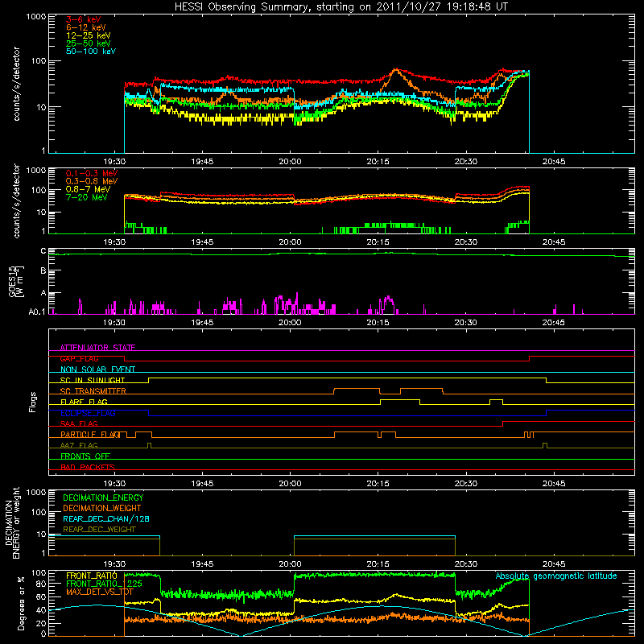This screenshot has height=644, width=644.
Task: Click 20:30 tick under the Flags panel
Action: coord(466,484)
